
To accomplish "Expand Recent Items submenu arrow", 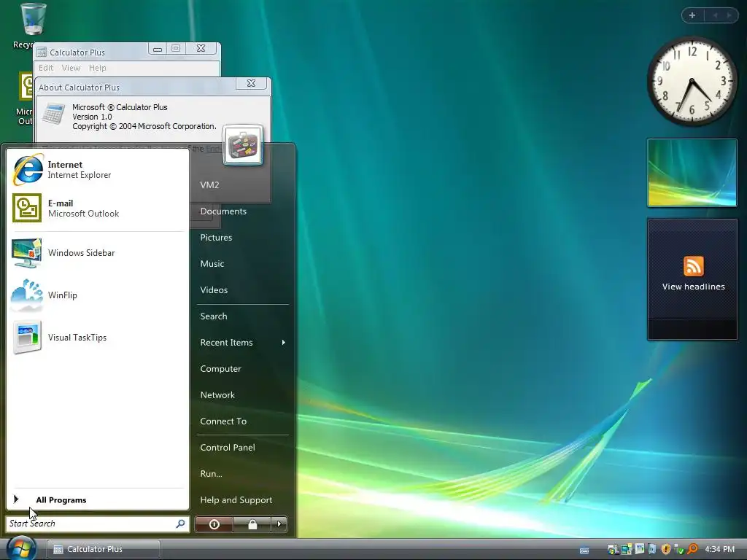I will coord(284,343).
